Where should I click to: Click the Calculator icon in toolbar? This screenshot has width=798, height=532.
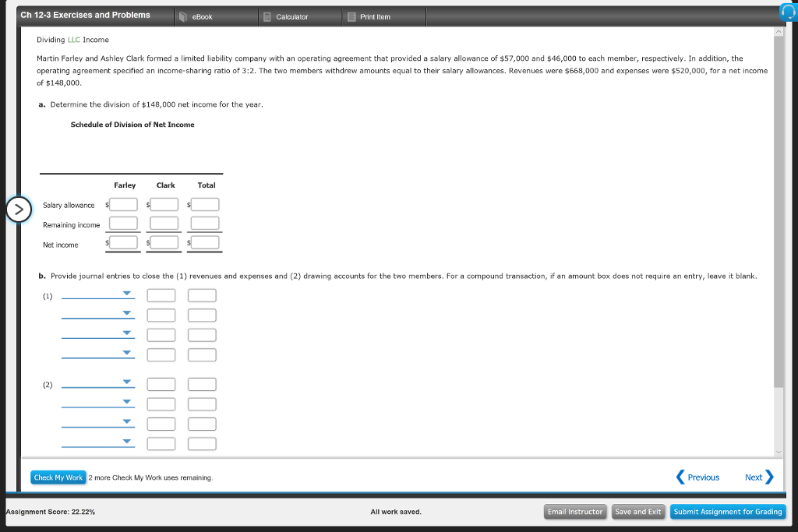click(267, 17)
